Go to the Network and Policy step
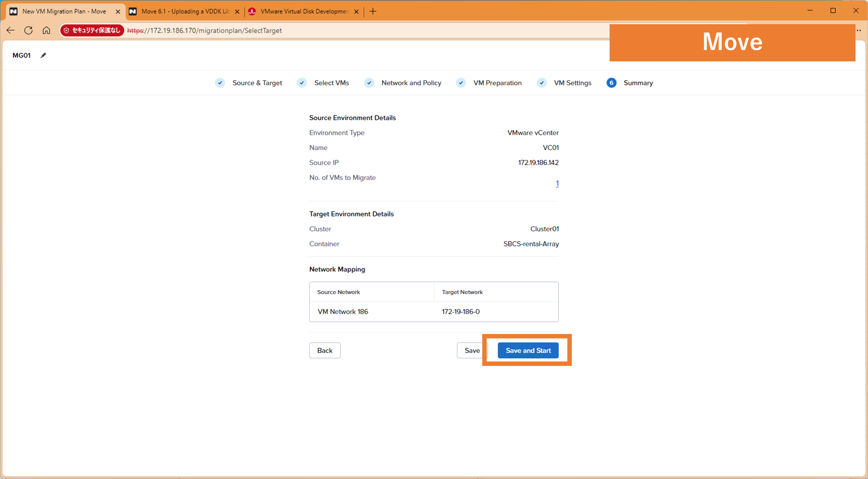Screen dimensions: 868x479 click(x=411, y=83)
